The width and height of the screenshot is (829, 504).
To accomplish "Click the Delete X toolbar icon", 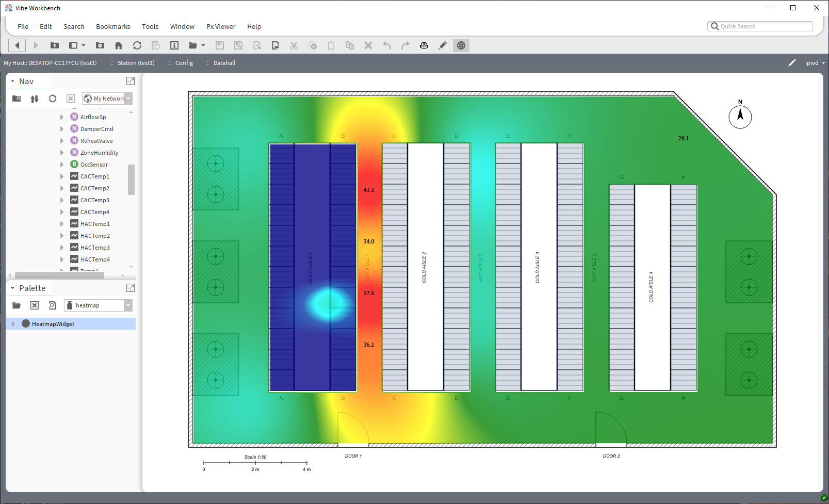I will 368,45.
